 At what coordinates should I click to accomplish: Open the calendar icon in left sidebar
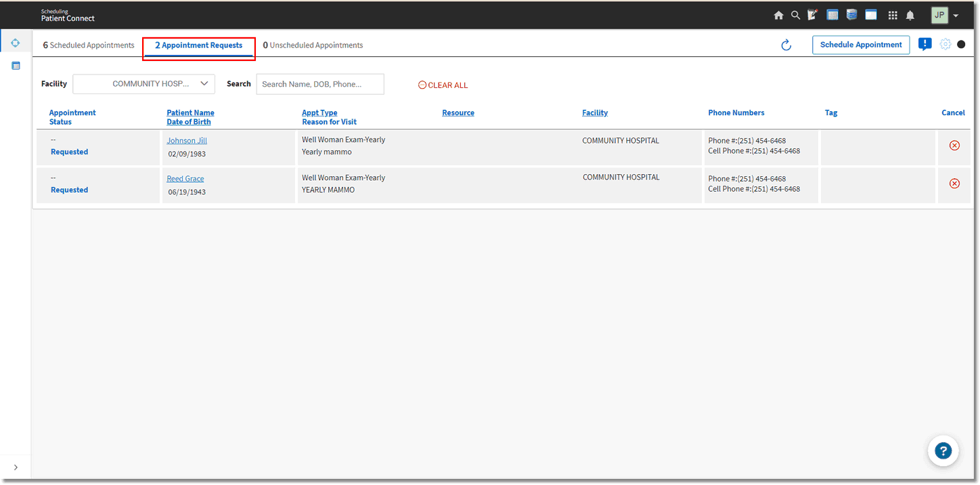[x=16, y=66]
